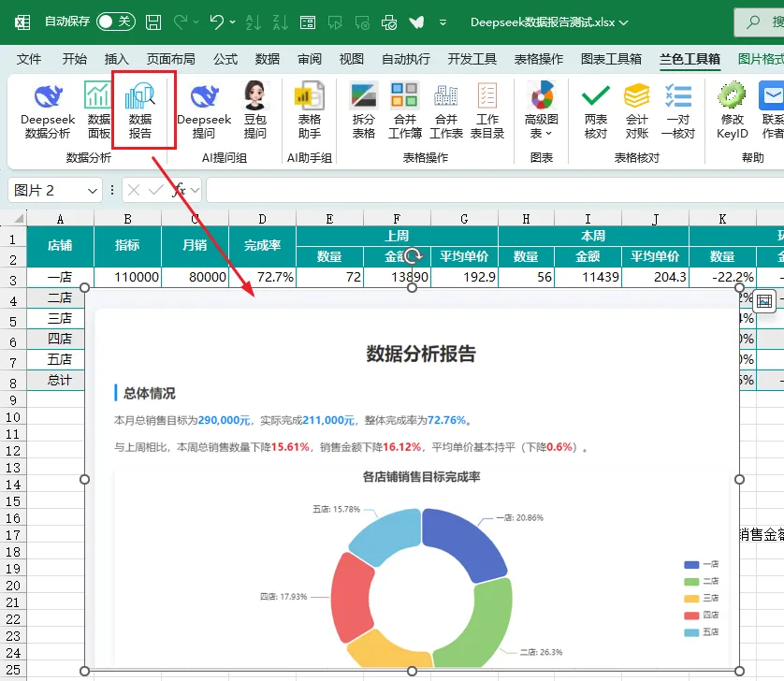Expand the 高级图表 dropdown
The image size is (784, 681).
[542, 111]
